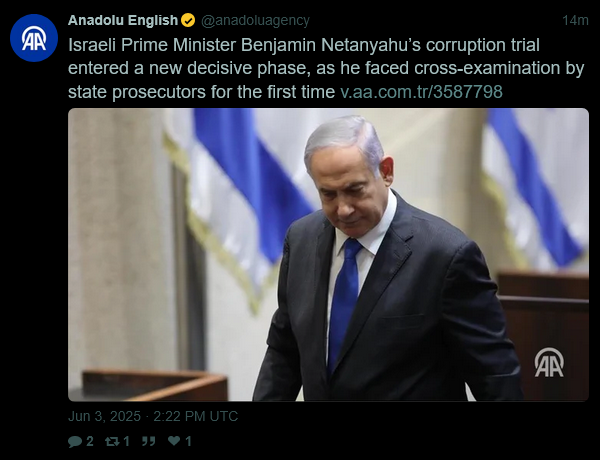The image size is (600, 460).
Task: Select the tweet text about corruption trial
Action: pos(326,69)
